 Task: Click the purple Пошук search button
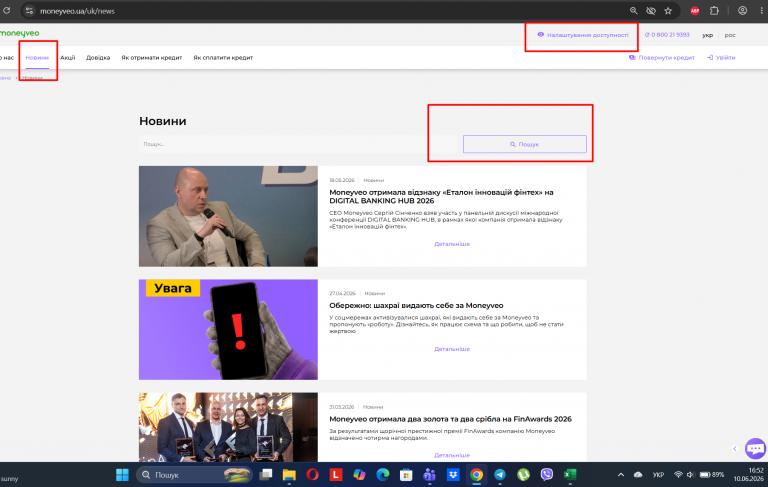tap(525, 144)
